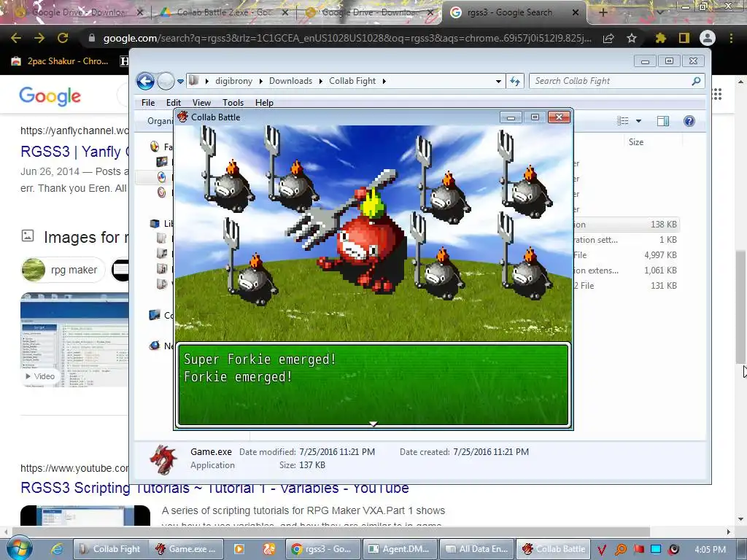This screenshot has width=747, height=560.
Task: Open Explorer help via the blue question mark
Action: pyautogui.click(x=689, y=121)
